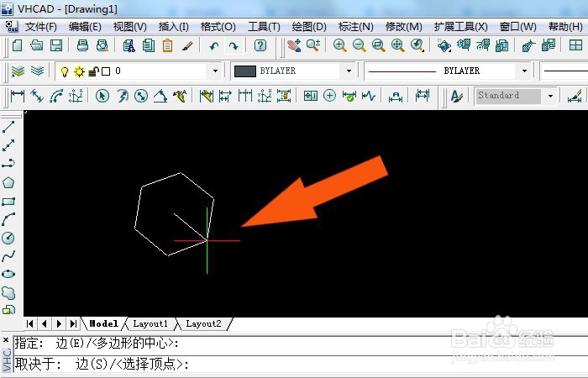Toggle layer 0 freeze sun icon
The image size is (588, 378).
tap(79, 71)
